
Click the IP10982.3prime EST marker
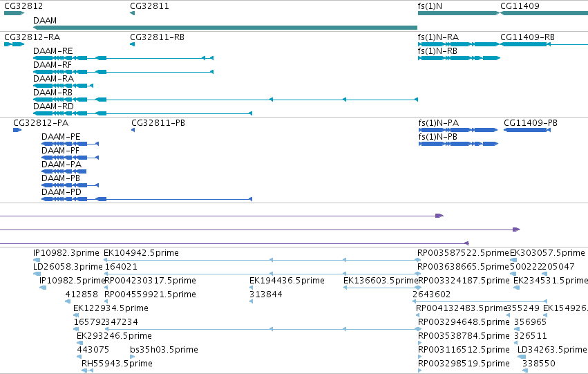37,259
